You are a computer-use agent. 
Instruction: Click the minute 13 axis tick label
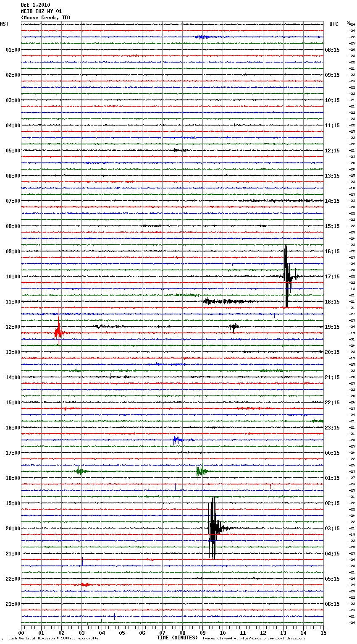pos(283,633)
